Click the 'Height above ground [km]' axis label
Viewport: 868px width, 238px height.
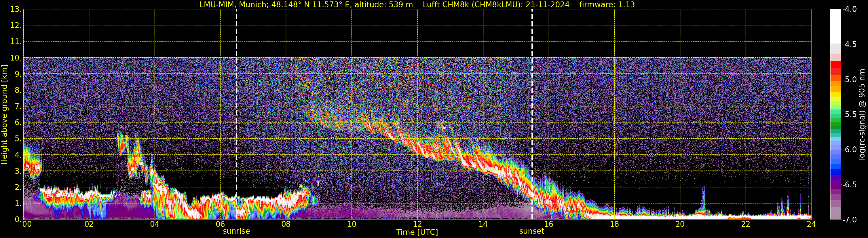click(4, 115)
